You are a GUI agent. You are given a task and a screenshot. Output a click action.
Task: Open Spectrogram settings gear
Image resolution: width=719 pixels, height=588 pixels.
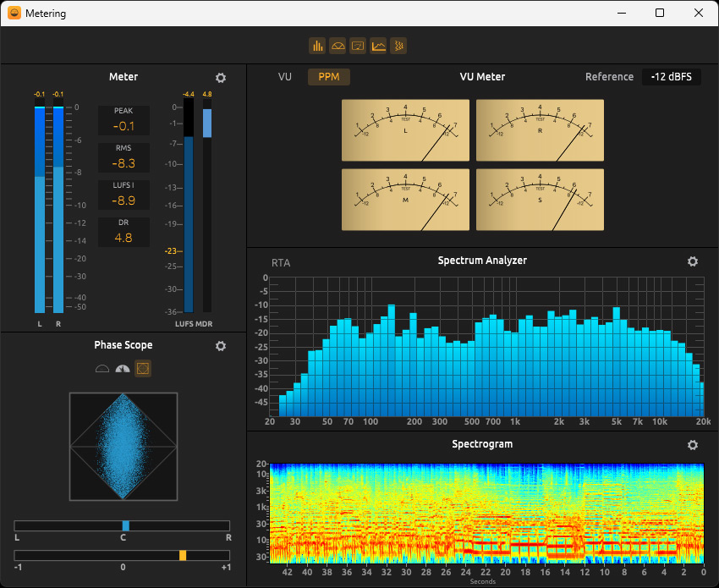tap(693, 445)
